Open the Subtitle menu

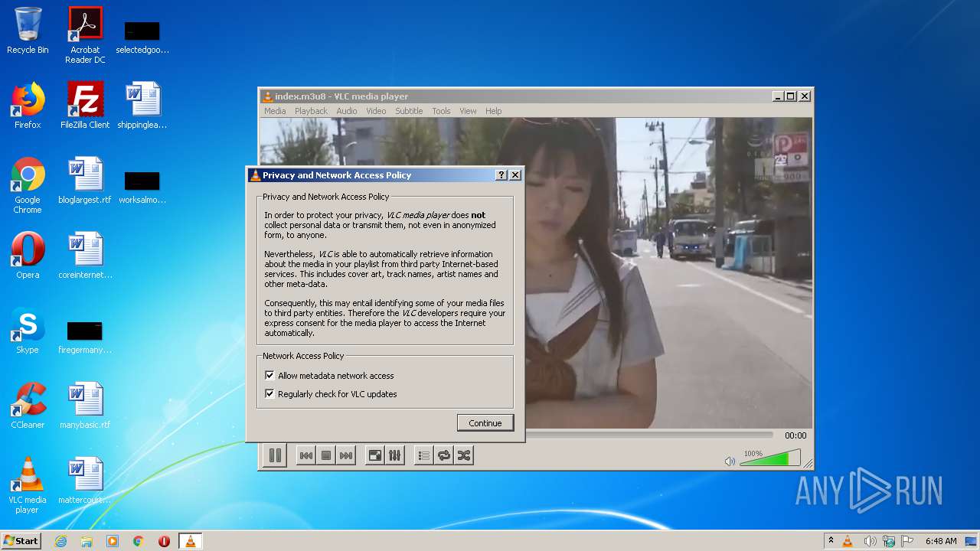click(x=409, y=111)
